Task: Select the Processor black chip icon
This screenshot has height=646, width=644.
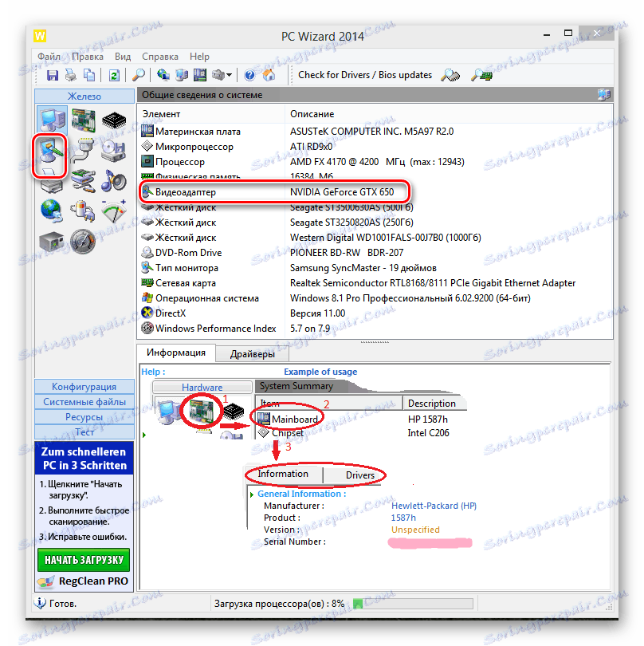Action: tap(114, 120)
